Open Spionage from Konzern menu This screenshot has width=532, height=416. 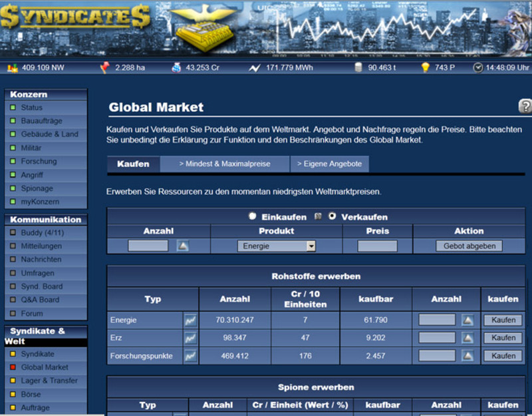tap(37, 188)
